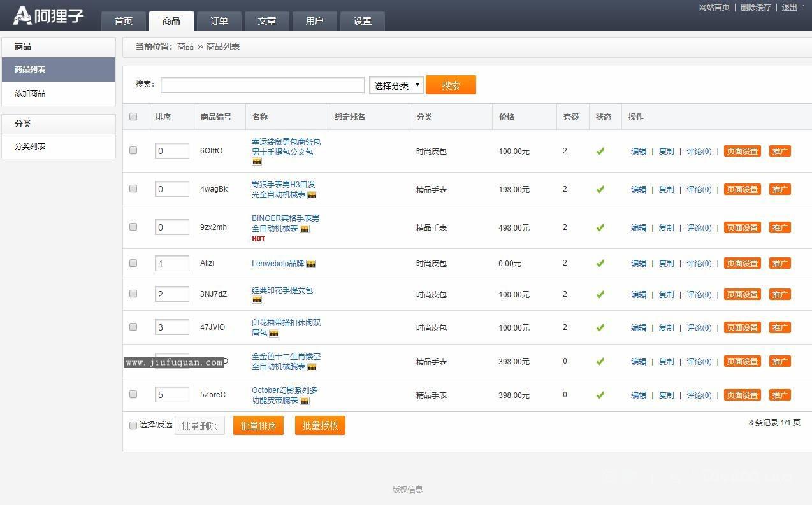Enable the 选择/反选 checkbox

[x=133, y=425]
